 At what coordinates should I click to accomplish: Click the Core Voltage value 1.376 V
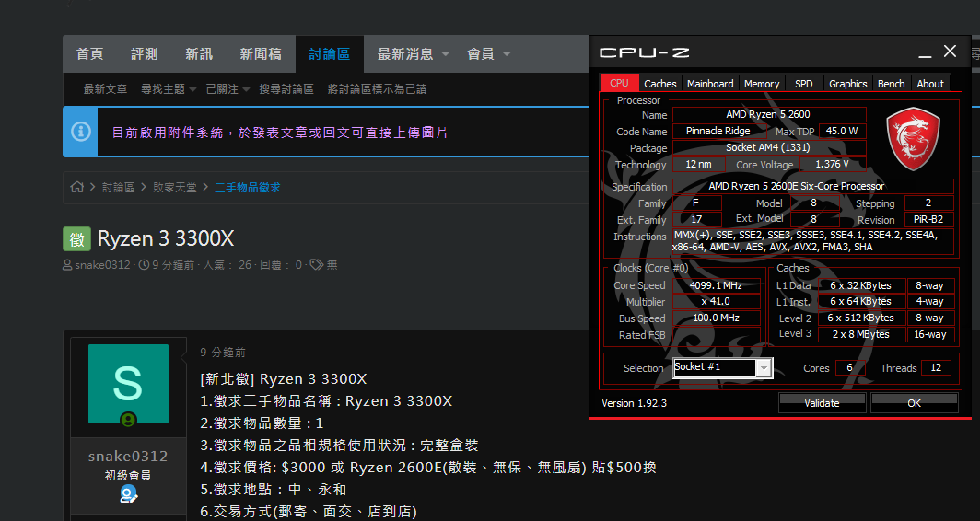(832, 164)
